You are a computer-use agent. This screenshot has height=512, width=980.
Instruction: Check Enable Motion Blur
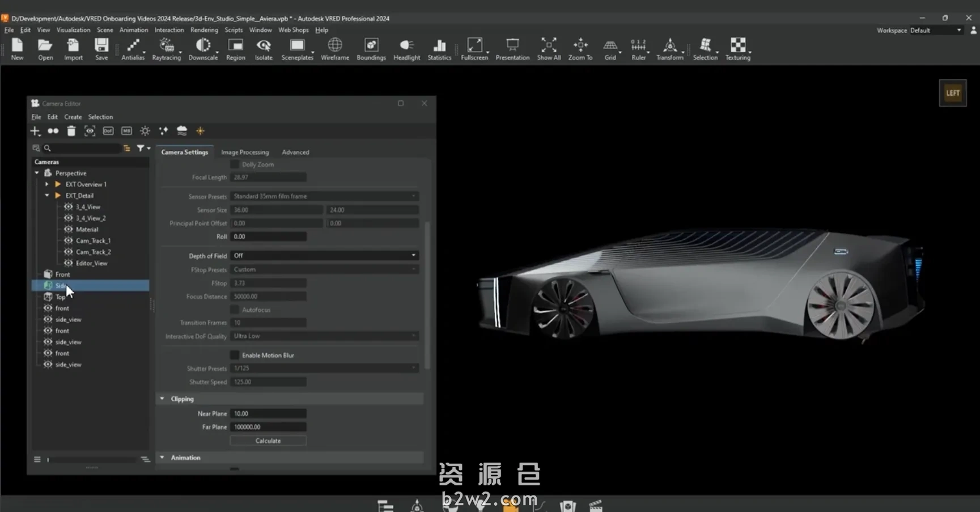[x=234, y=354]
